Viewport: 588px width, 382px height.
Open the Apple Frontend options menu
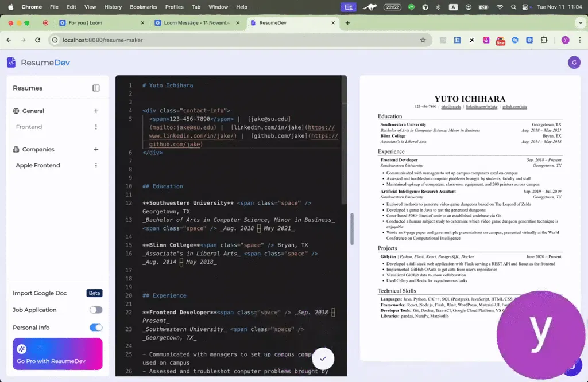click(96, 166)
